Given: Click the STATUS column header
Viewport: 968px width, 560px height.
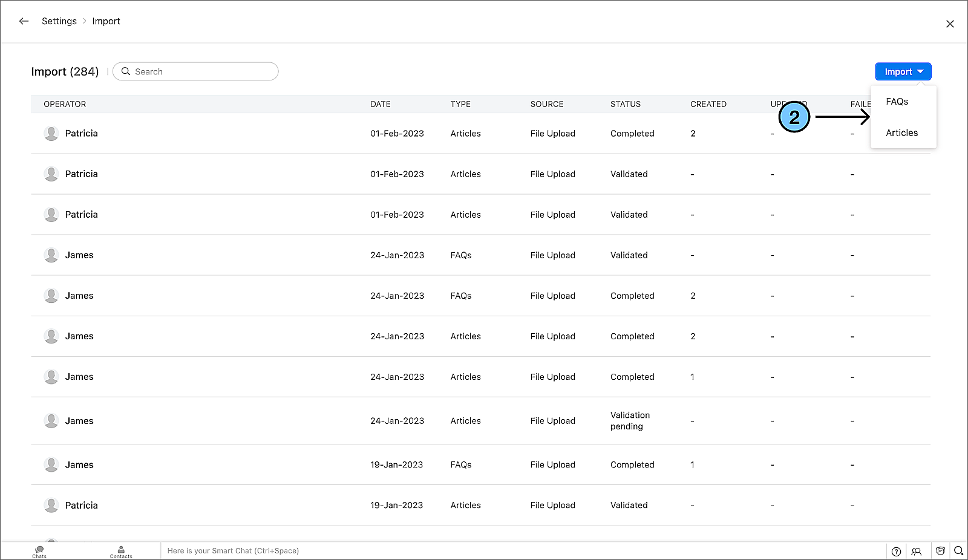Looking at the screenshot, I should (625, 104).
